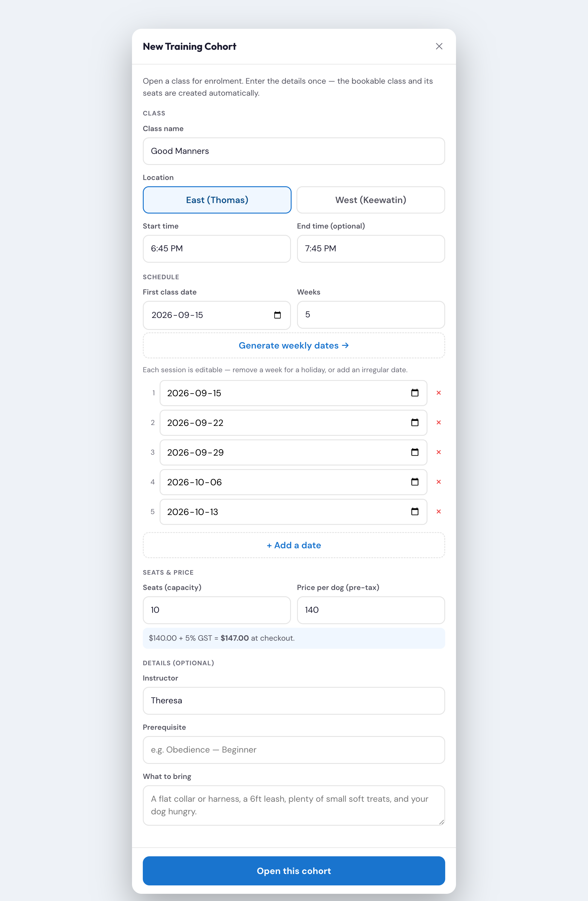Open calendar icon for 2026-10-06 session
The height and width of the screenshot is (901, 588).
point(415,482)
